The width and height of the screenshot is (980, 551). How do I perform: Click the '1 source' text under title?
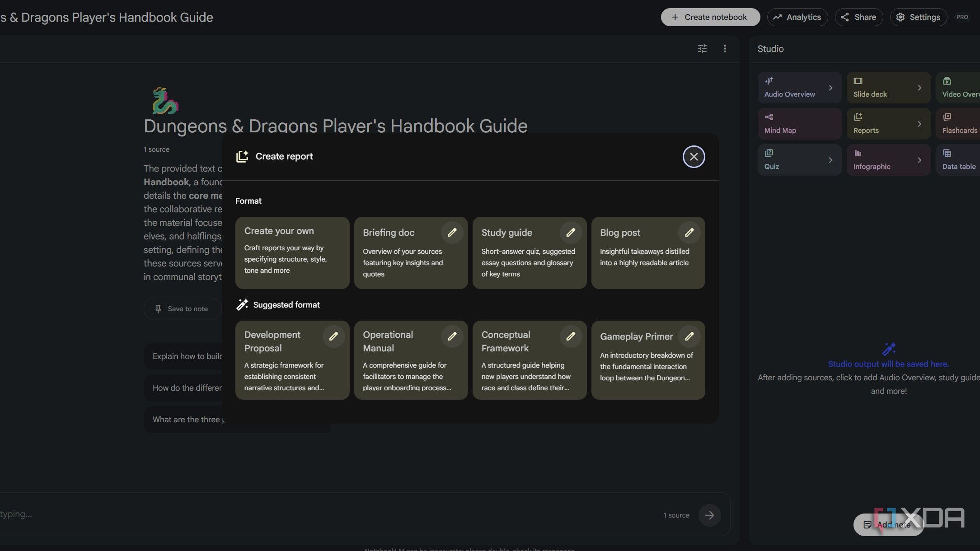[156, 149]
